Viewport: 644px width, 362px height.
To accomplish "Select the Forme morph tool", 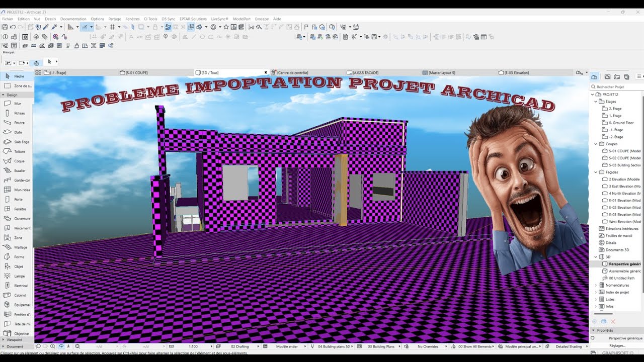I will click(16, 257).
